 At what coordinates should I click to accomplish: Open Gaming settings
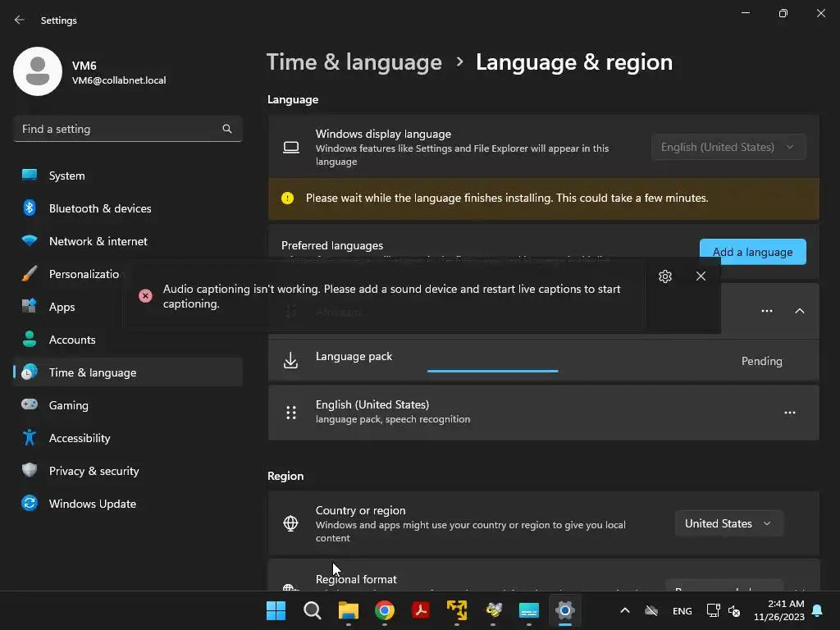128,405
